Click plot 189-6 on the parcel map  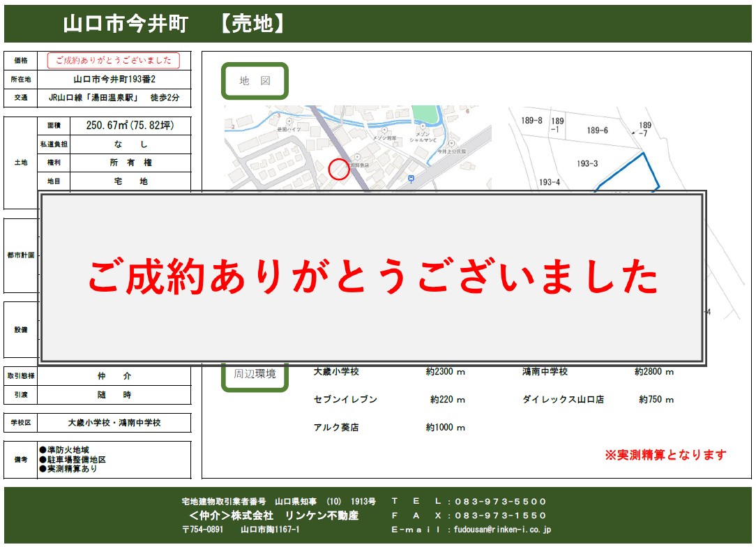[x=597, y=130]
